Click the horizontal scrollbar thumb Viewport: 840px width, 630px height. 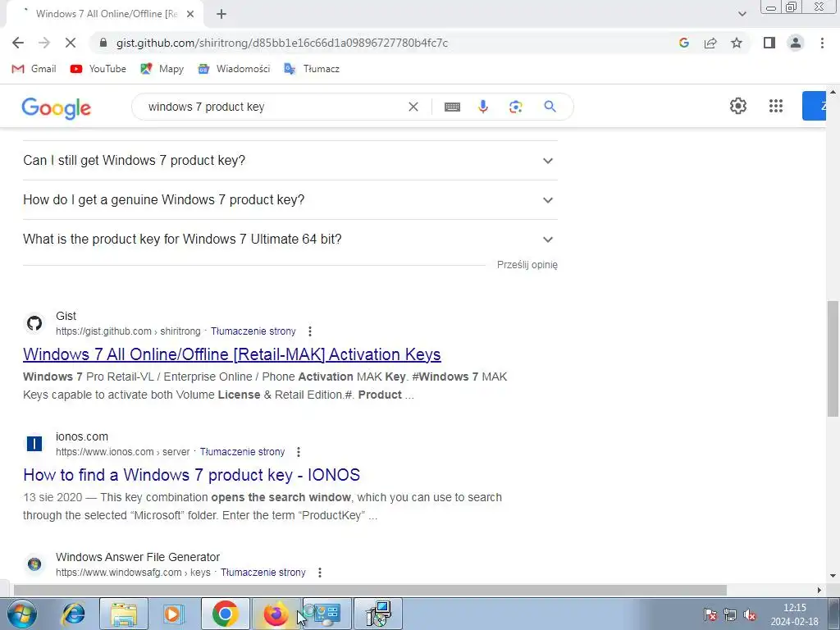coord(370,590)
